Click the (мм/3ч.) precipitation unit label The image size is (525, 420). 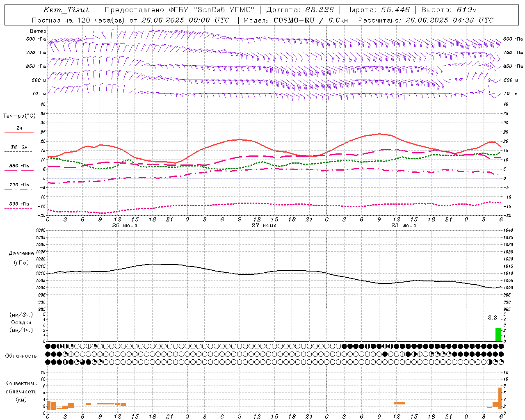(x=21, y=315)
